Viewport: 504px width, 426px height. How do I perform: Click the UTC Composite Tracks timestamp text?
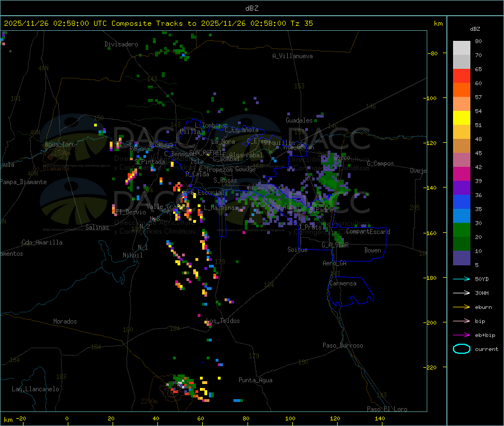point(158,24)
